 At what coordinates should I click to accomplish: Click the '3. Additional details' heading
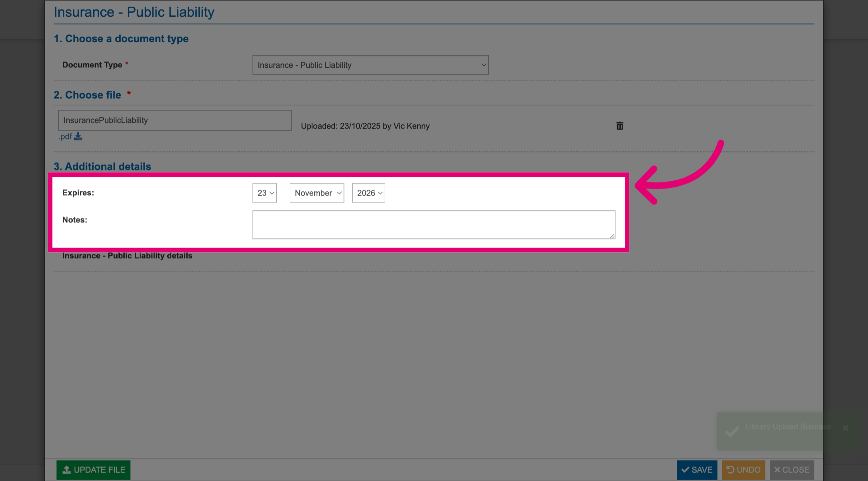[x=103, y=166]
